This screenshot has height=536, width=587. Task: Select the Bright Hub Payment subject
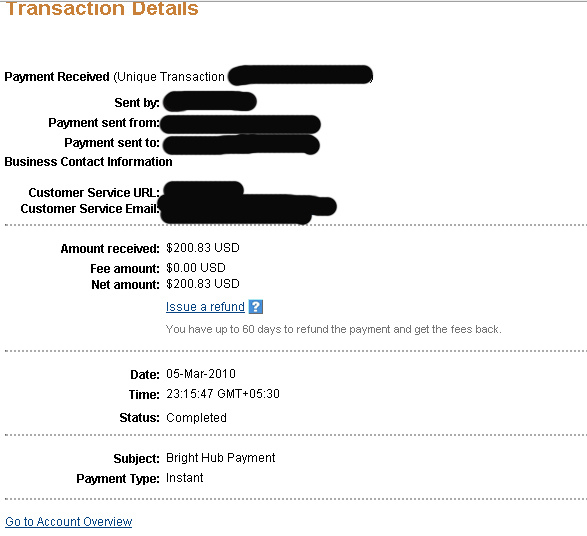click(x=220, y=458)
